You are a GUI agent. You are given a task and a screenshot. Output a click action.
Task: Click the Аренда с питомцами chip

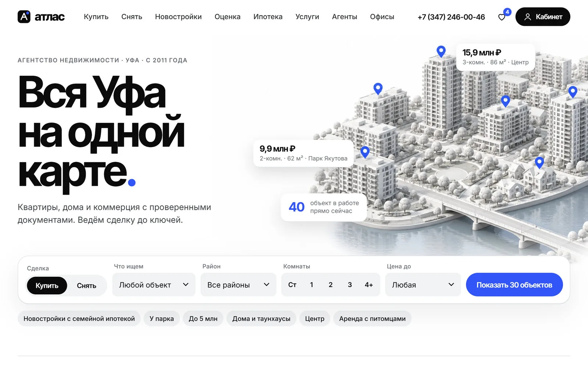coord(372,319)
